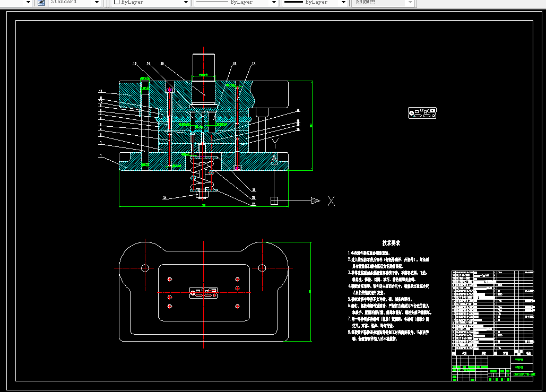Select the left guide pillar hole in plan view
546x392 pixels.
145,268
